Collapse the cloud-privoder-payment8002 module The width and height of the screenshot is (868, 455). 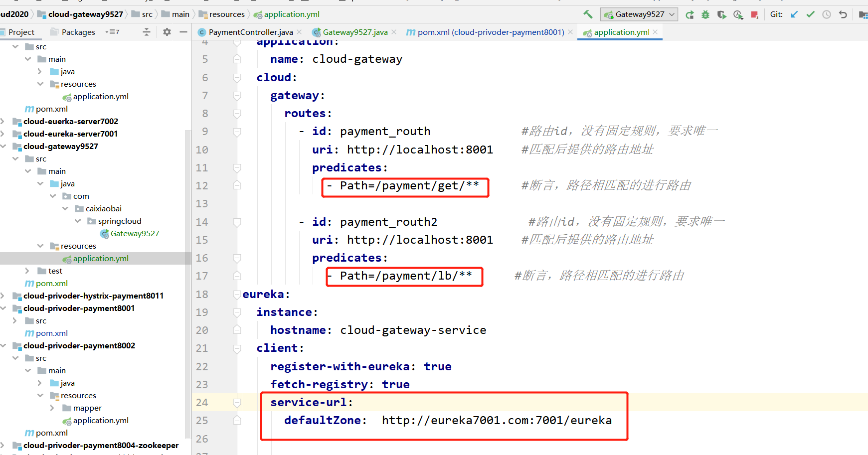(x=3, y=345)
